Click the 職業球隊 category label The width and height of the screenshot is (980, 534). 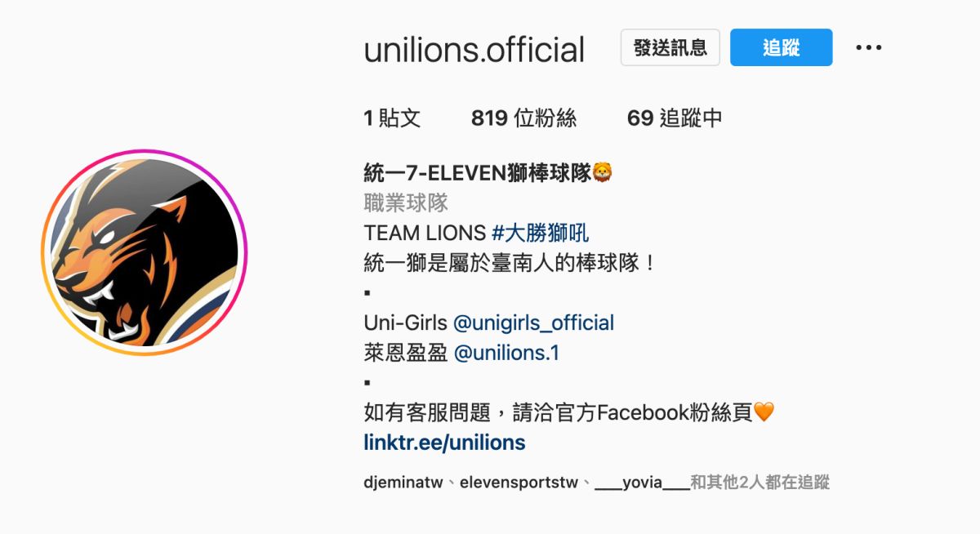pos(406,202)
